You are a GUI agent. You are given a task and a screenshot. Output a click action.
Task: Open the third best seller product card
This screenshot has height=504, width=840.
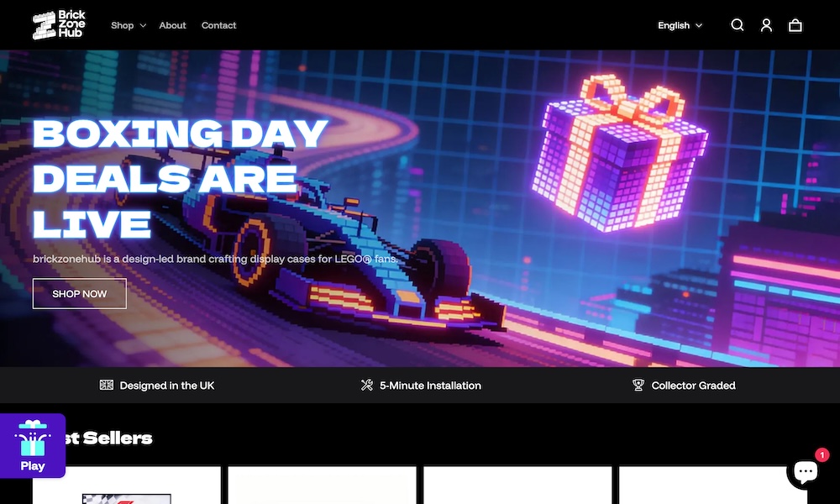(x=517, y=486)
